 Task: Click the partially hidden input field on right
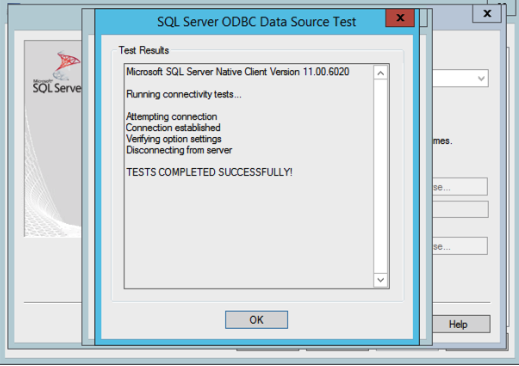[460, 209]
